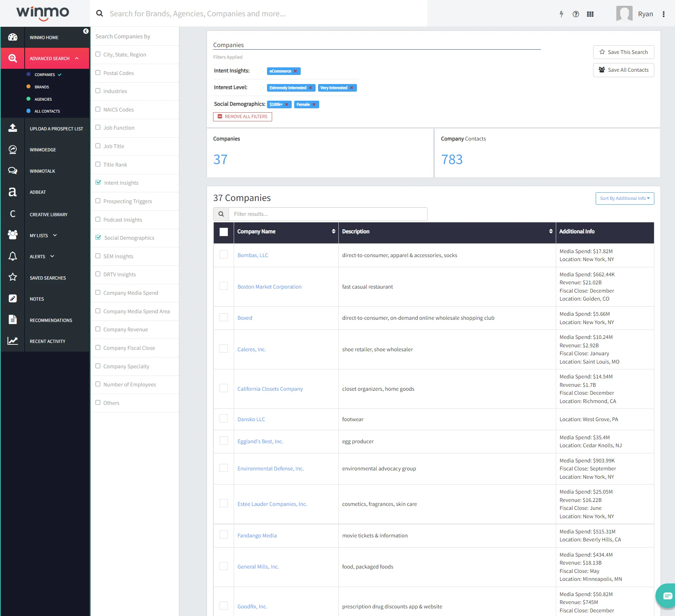Open the SAVED SEARCHES menu item
The width and height of the screenshot is (675, 616).
click(x=48, y=278)
